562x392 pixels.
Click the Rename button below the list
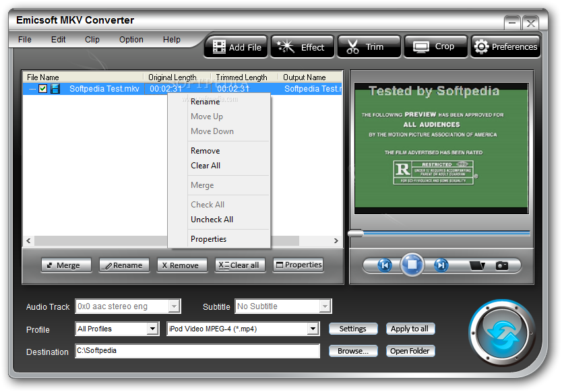click(x=124, y=265)
